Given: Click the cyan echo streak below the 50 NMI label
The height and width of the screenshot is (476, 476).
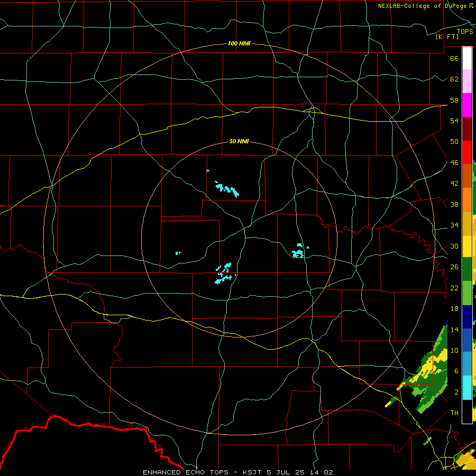Looking at the screenshot, I should 227,189.
